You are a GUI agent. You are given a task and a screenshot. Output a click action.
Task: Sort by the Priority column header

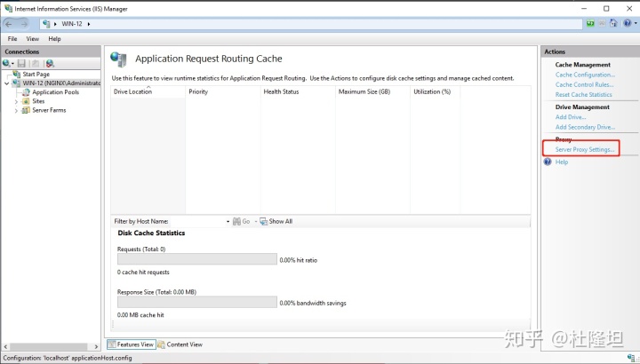223,91
